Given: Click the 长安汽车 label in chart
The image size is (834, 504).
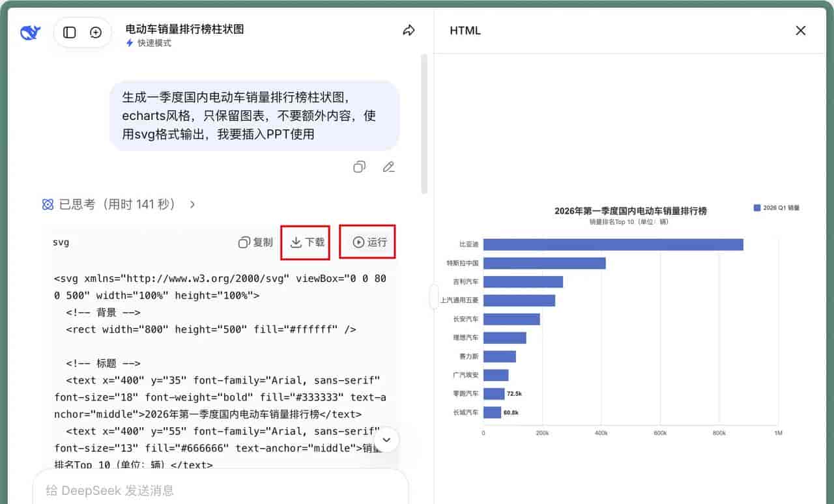Looking at the screenshot, I should [x=466, y=319].
